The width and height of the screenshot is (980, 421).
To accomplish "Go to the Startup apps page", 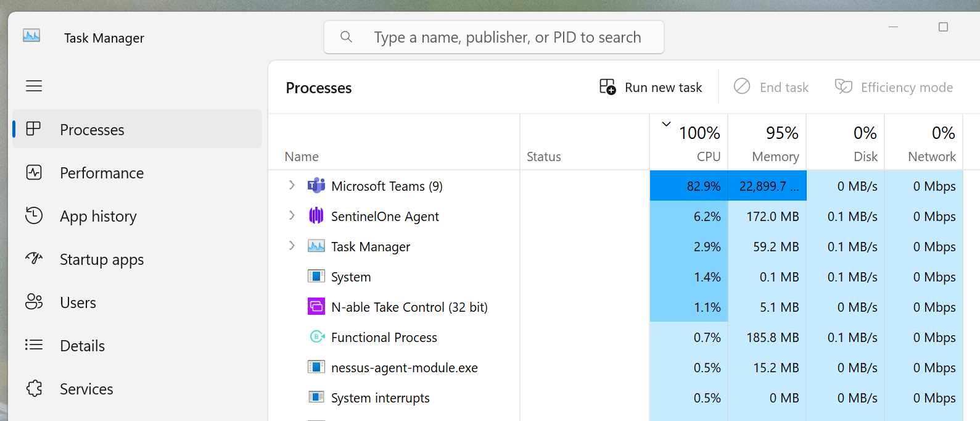I will 137,259.
